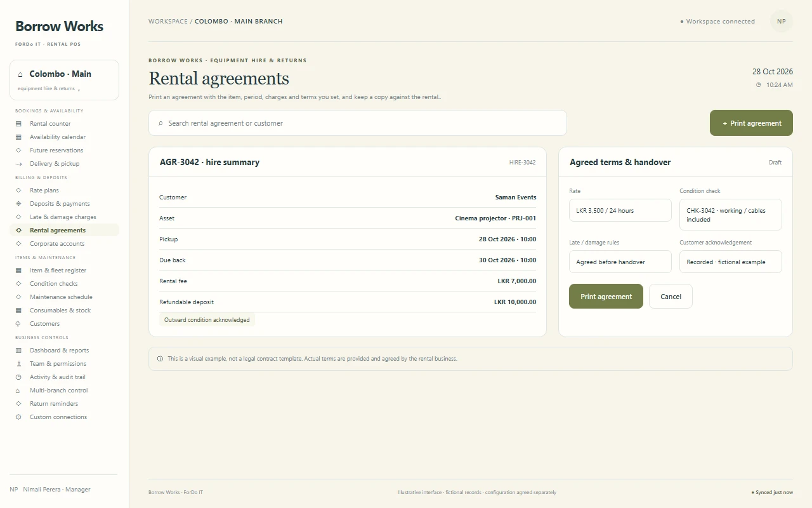Click the Rental counter sidebar icon
The image size is (812, 508).
[x=18, y=124]
